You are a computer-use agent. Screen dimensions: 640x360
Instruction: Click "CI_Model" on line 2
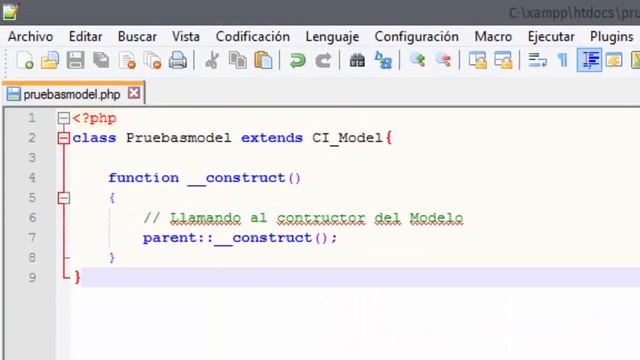[347, 138]
